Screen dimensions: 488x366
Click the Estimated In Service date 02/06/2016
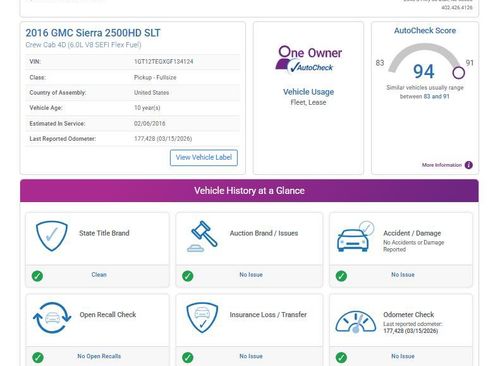tap(150, 124)
